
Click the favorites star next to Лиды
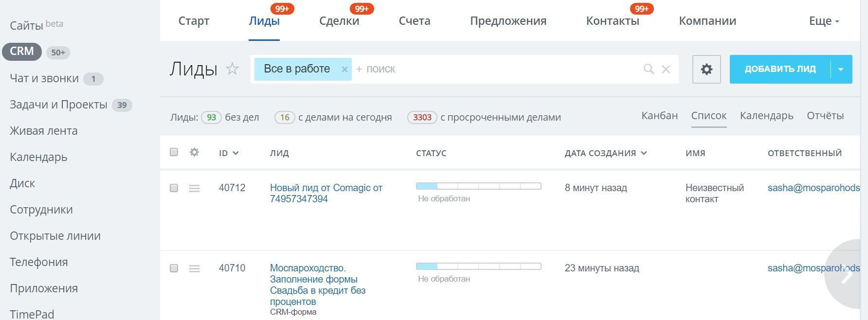pos(232,69)
